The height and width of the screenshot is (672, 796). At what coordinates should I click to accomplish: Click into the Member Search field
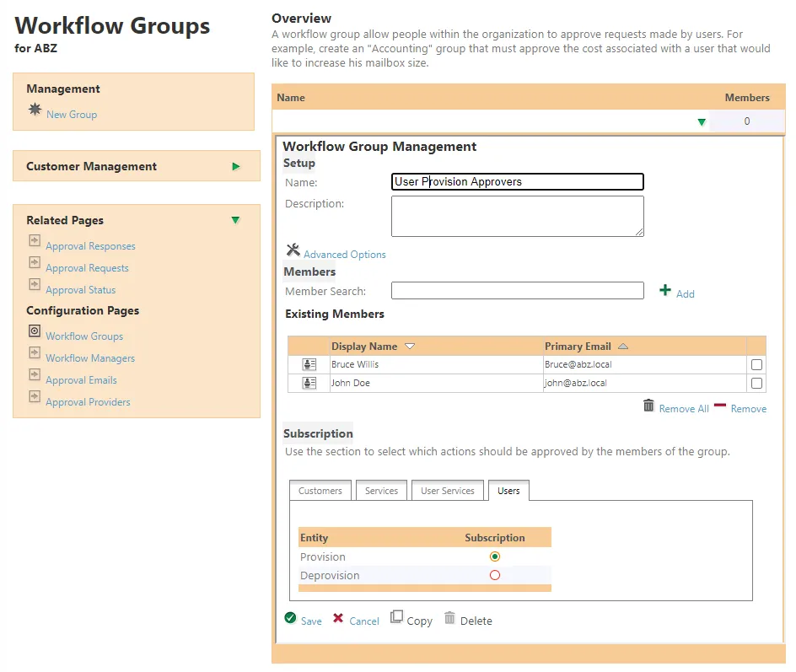[517, 291]
